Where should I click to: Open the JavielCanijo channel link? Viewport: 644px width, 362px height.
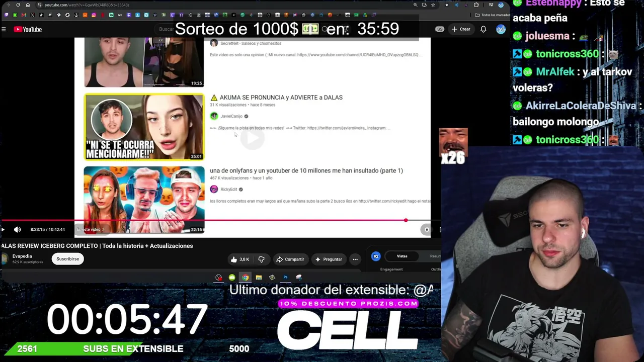tap(231, 116)
